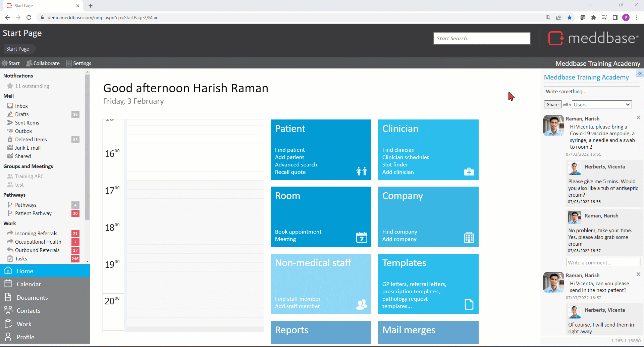Click the Company tile building icon

pyautogui.click(x=469, y=237)
